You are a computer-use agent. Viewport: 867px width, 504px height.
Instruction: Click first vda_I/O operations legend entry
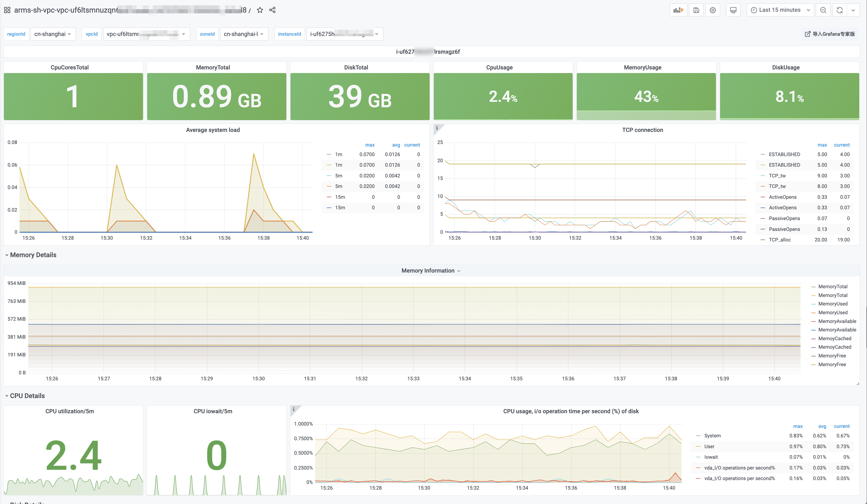tap(739, 467)
